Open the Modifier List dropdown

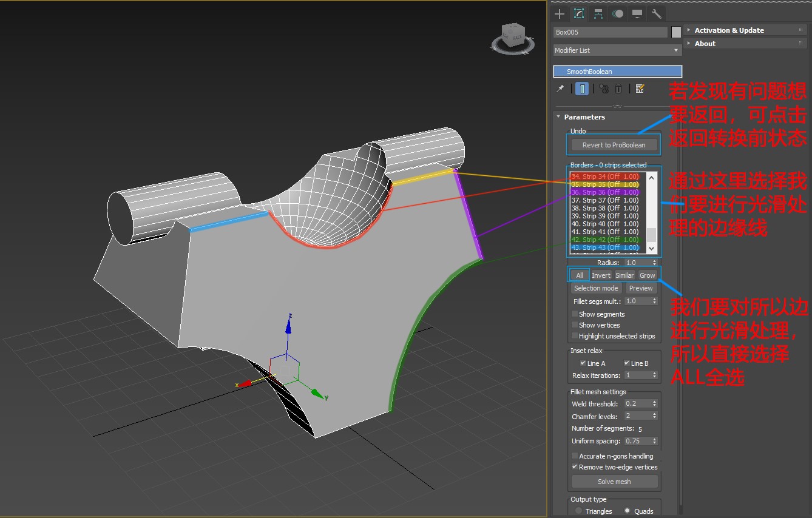click(617, 50)
